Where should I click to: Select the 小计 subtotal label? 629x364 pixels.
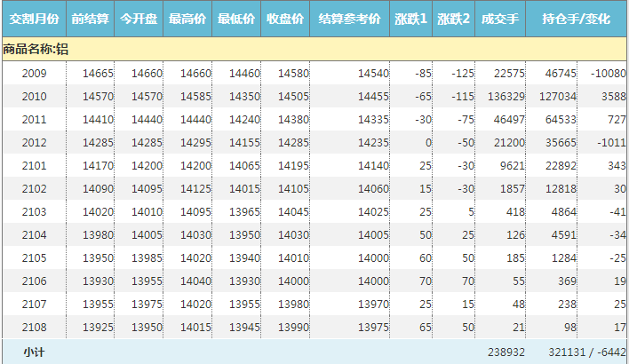[x=34, y=352]
